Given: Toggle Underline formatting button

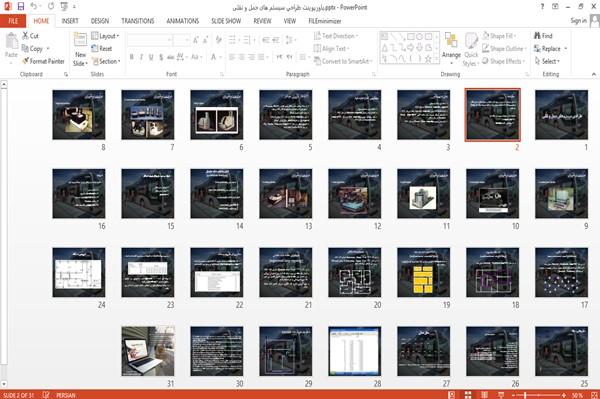Looking at the screenshot, I should coord(151,57).
